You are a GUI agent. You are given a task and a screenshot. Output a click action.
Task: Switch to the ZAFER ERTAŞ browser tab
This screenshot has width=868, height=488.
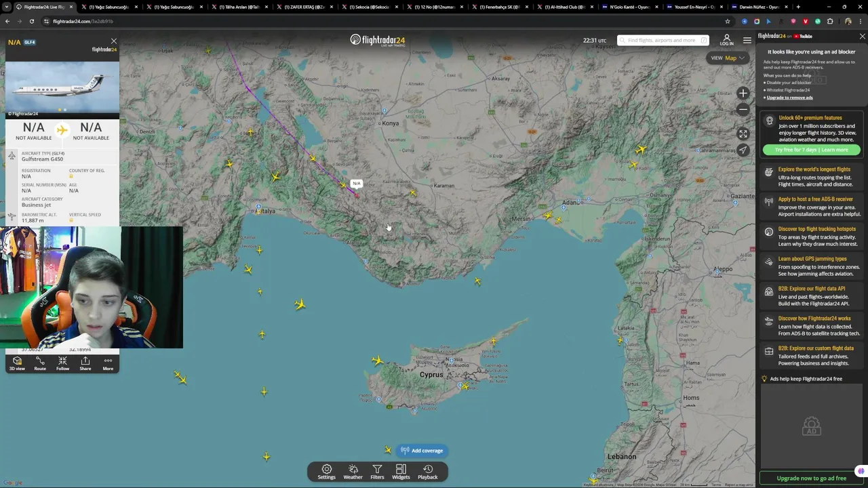(304, 7)
